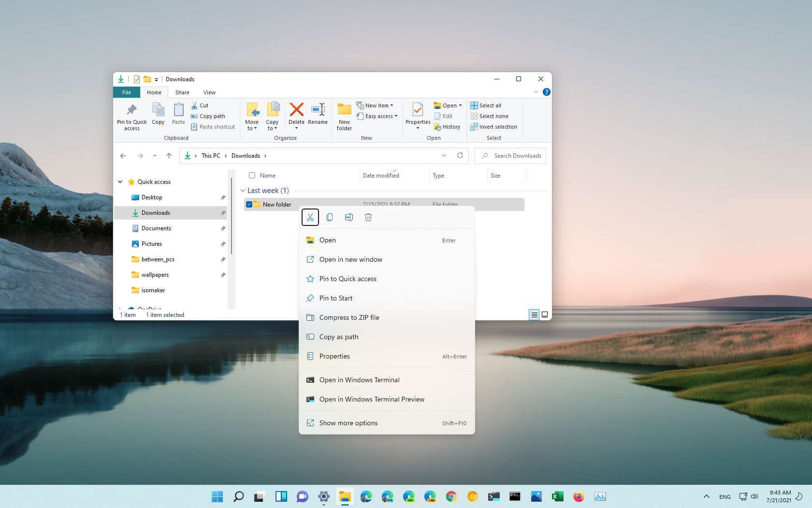Open the address bar history dropdown
Screen dimensions: 812x508
click(444, 155)
